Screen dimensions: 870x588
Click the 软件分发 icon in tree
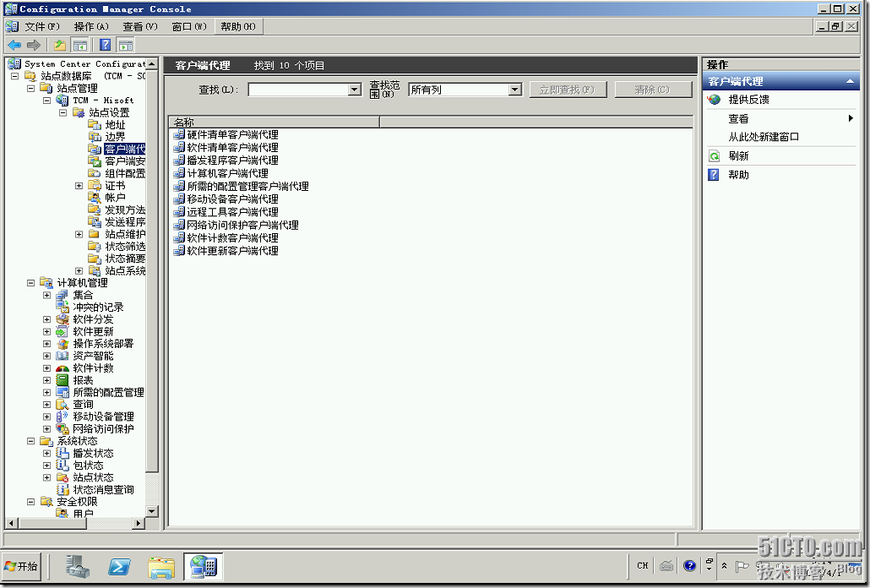(63, 319)
